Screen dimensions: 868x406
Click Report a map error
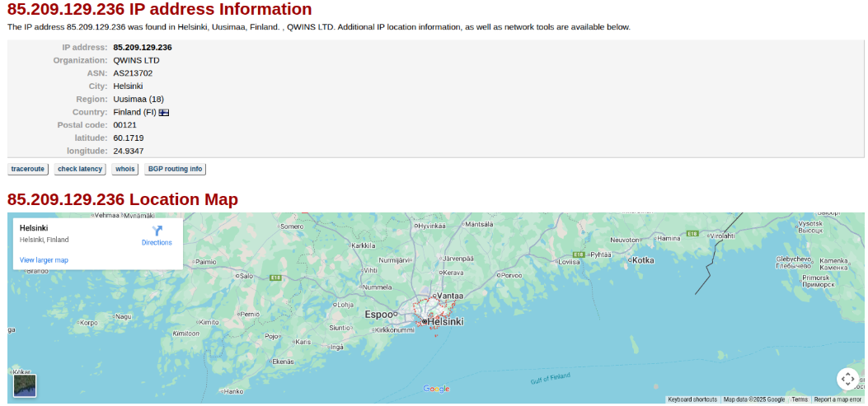coord(838,399)
